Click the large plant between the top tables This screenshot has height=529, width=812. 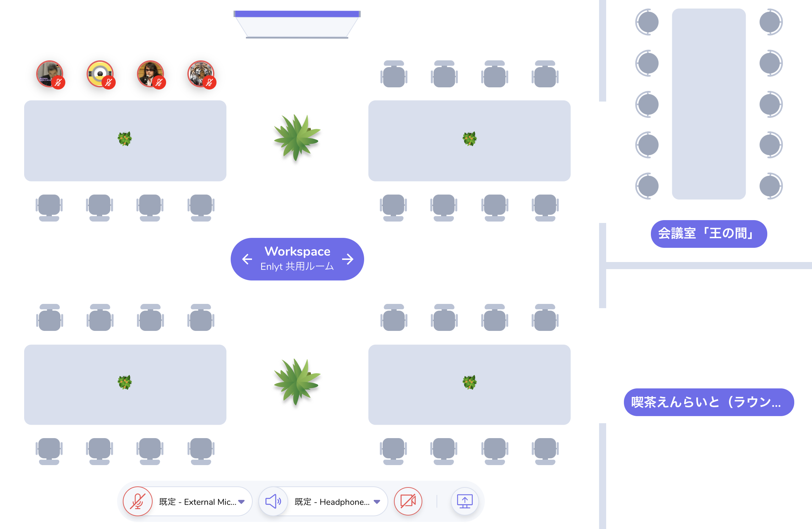point(297,137)
